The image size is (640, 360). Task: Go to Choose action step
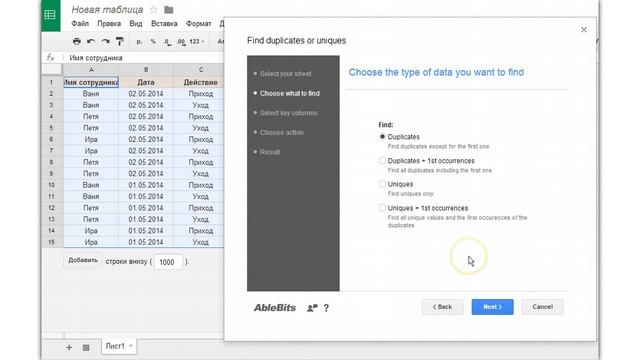click(281, 133)
